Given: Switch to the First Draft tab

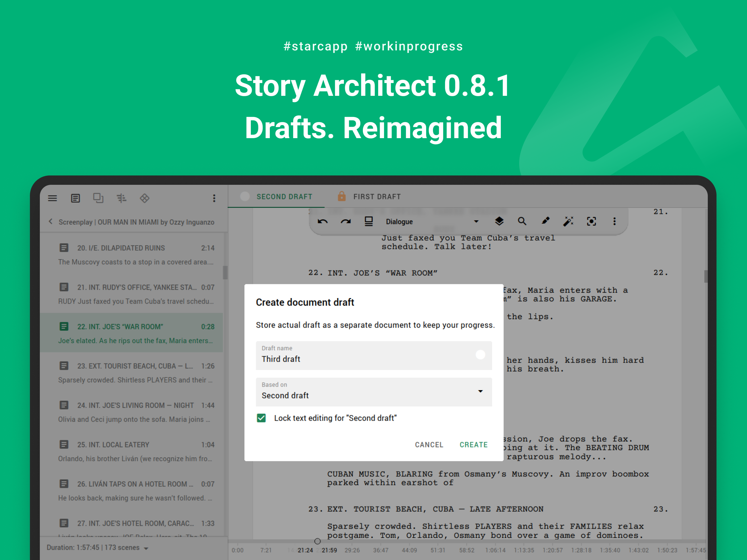Looking at the screenshot, I should coord(377,196).
